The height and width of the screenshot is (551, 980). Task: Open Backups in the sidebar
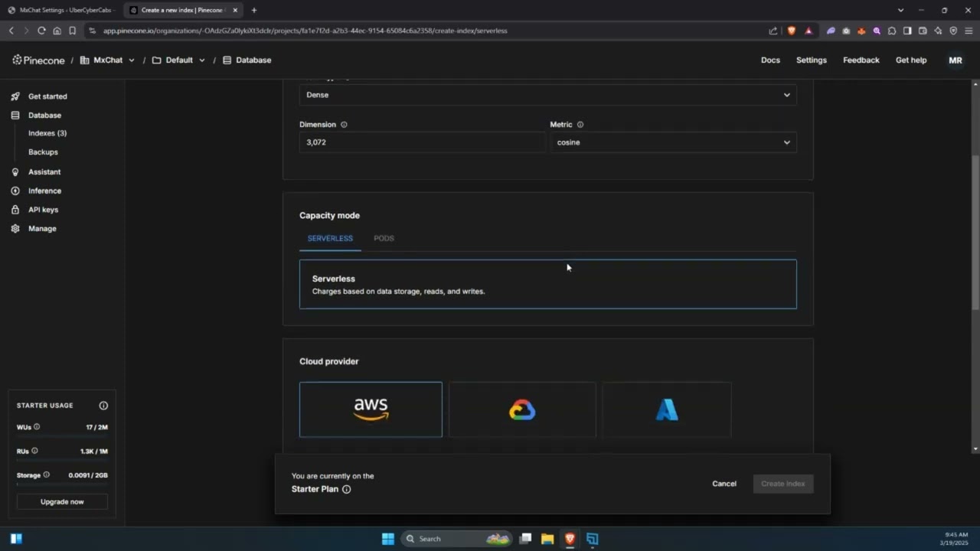click(x=43, y=152)
